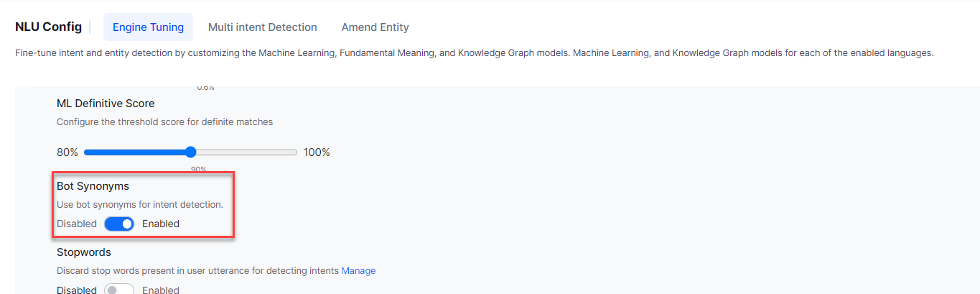
Task: Turn off the Bot Synonyms toggle
Action: point(119,224)
